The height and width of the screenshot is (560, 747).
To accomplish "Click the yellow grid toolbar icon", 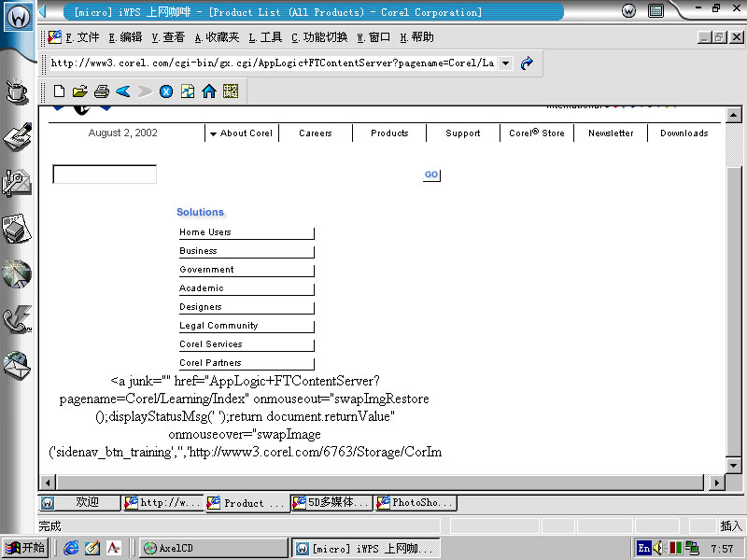I will (231, 91).
